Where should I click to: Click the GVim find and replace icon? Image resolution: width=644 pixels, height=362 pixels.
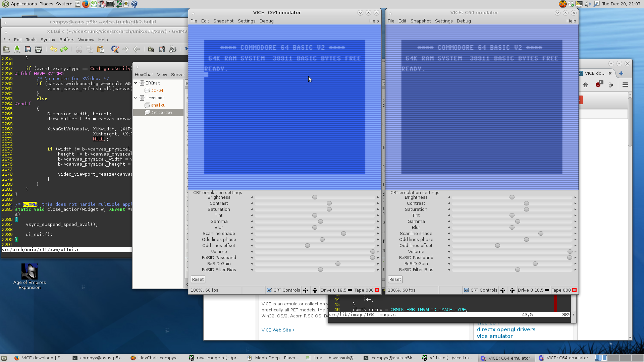[x=115, y=50]
